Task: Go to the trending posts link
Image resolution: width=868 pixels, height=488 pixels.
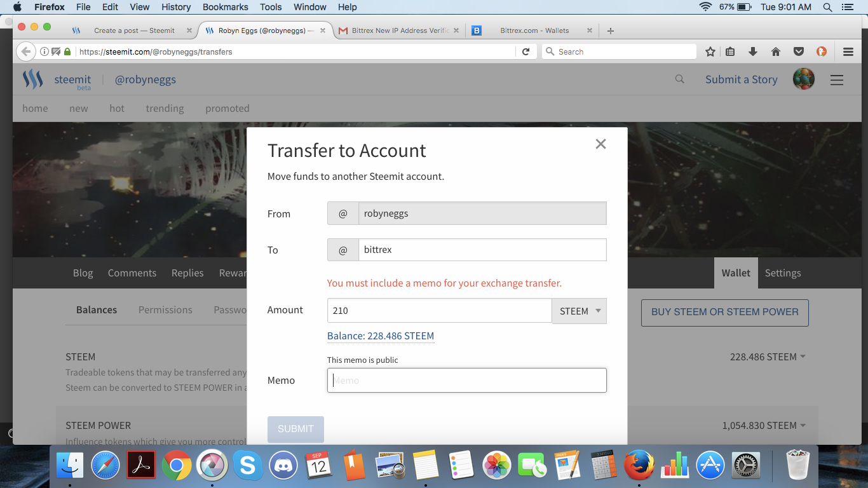Action: pyautogui.click(x=165, y=108)
